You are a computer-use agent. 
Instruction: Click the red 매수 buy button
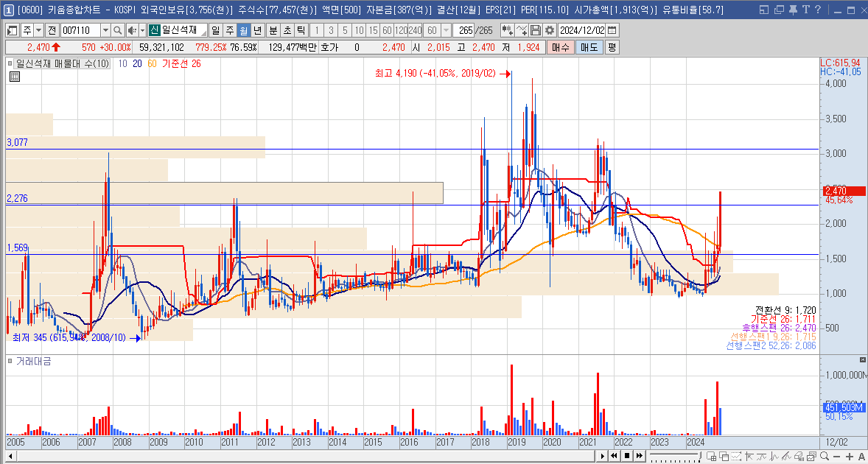560,48
